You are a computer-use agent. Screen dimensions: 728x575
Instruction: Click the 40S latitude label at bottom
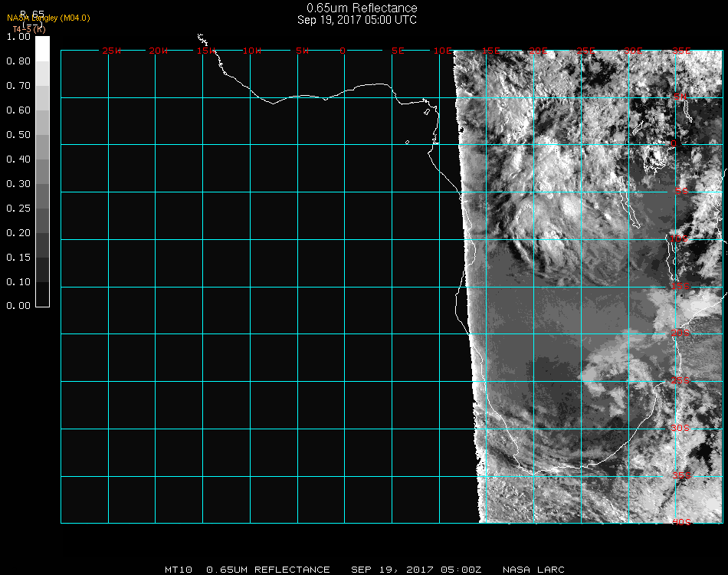pyautogui.click(x=680, y=522)
